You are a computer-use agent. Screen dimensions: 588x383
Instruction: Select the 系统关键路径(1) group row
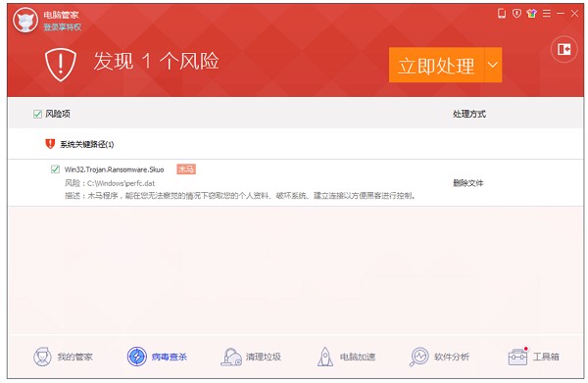pyautogui.click(x=296, y=144)
